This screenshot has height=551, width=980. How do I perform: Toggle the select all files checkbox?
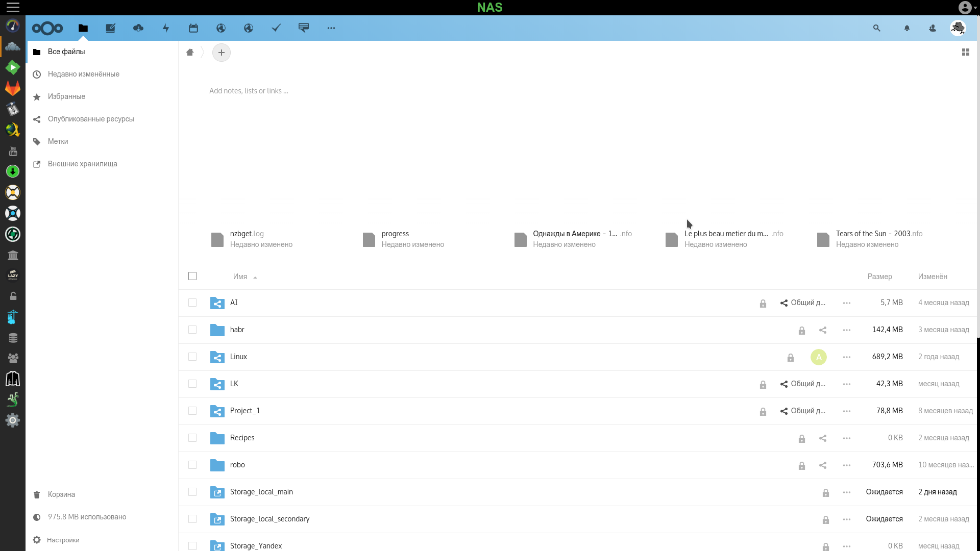[x=192, y=276]
